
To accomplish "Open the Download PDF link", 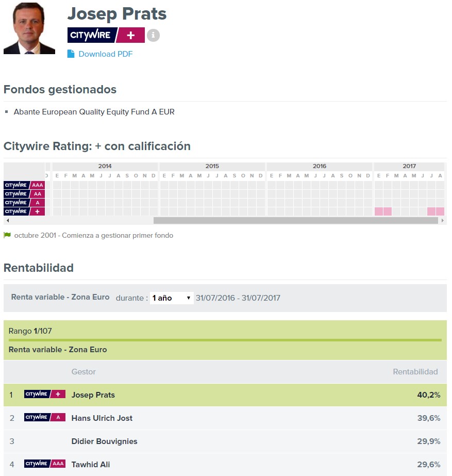I will tap(106, 54).
